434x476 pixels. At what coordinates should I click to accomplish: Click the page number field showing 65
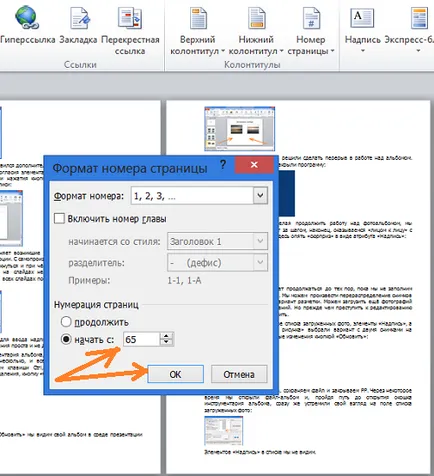[x=141, y=339]
